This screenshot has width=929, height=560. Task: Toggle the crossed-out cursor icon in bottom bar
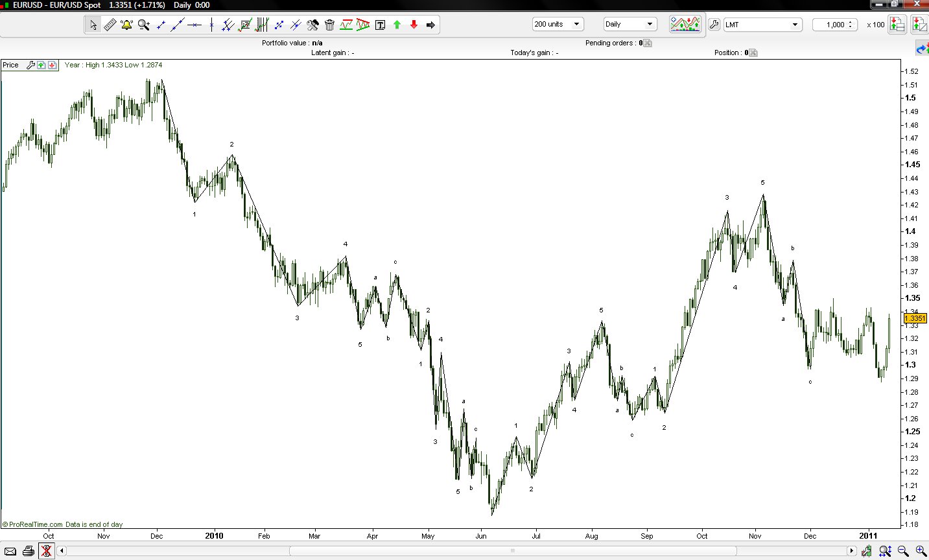click(46, 551)
